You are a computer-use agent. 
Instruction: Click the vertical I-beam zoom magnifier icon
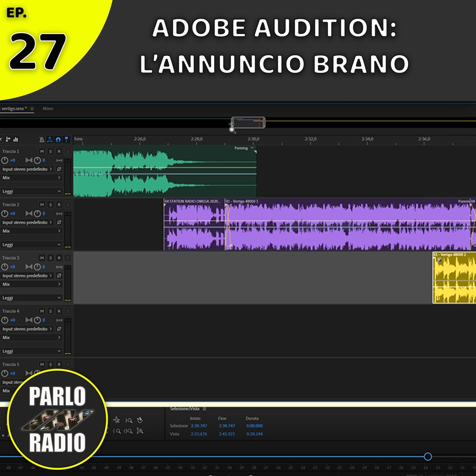pos(140,431)
